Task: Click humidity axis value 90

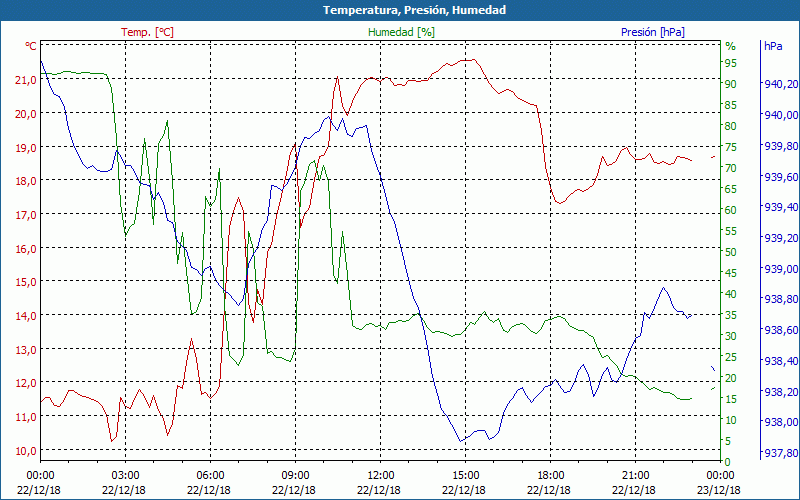Action: tap(731, 84)
